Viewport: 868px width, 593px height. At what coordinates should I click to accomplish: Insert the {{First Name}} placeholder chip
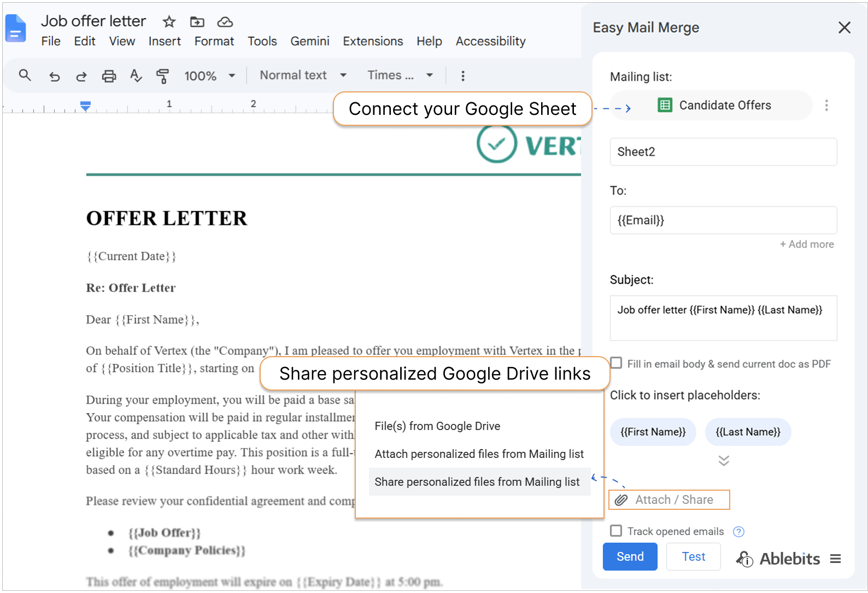pyautogui.click(x=653, y=432)
